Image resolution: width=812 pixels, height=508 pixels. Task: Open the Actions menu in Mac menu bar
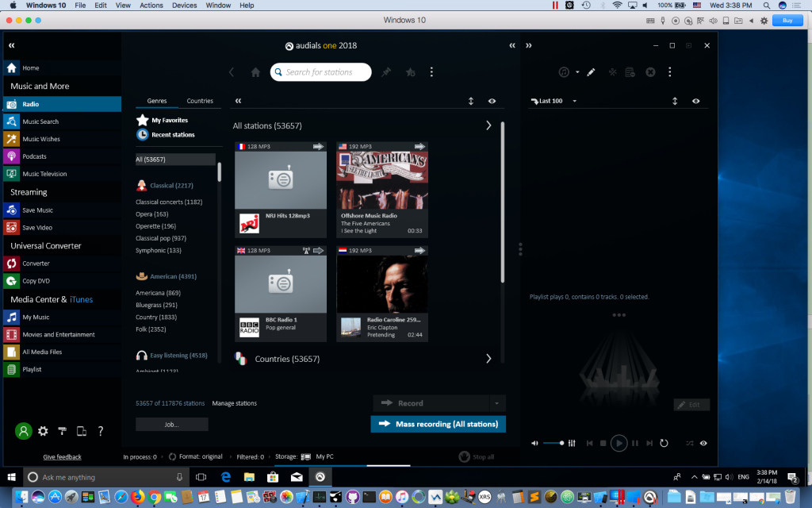coord(151,6)
